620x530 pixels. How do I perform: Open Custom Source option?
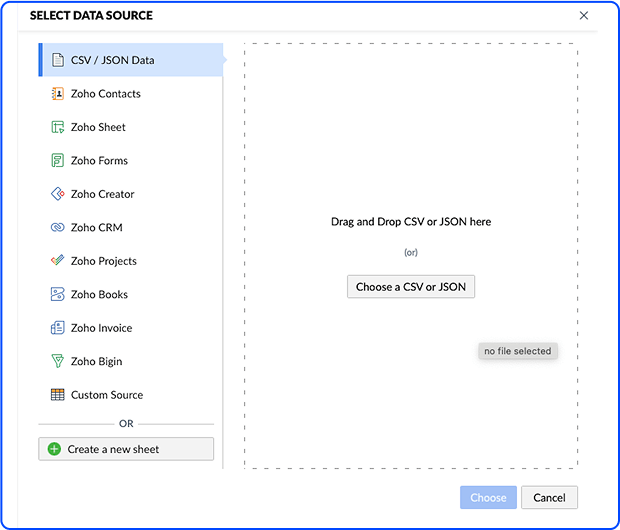click(x=131, y=395)
